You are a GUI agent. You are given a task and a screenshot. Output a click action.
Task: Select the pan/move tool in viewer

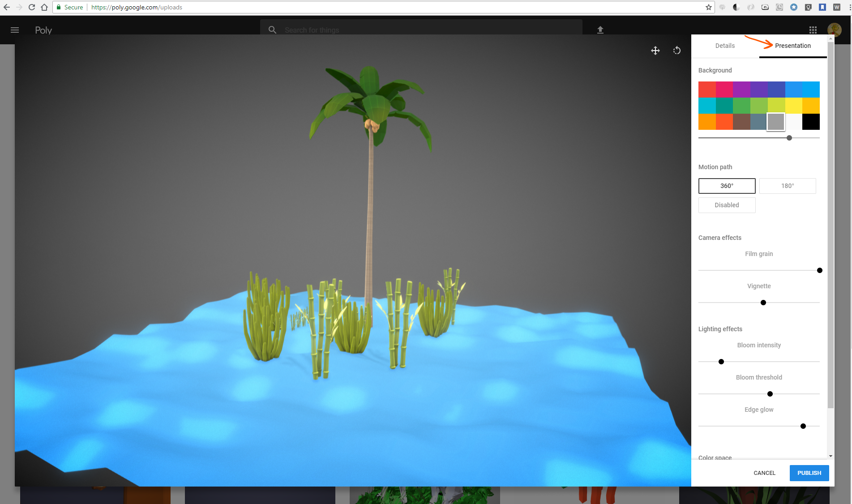tap(655, 51)
